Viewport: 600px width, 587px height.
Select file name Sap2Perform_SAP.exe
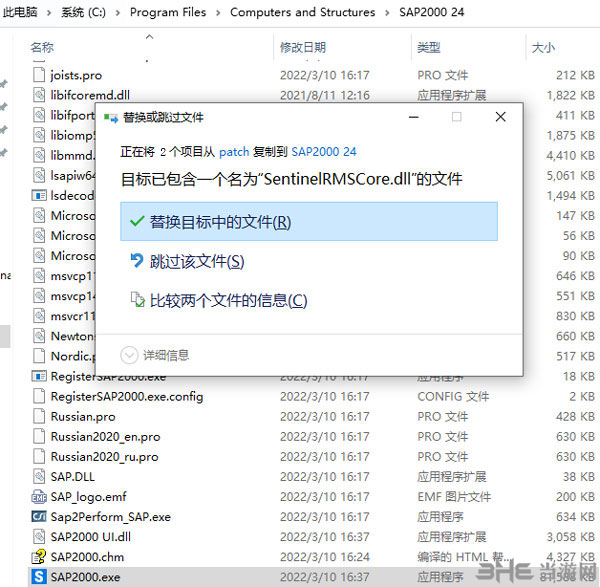point(111,517)
